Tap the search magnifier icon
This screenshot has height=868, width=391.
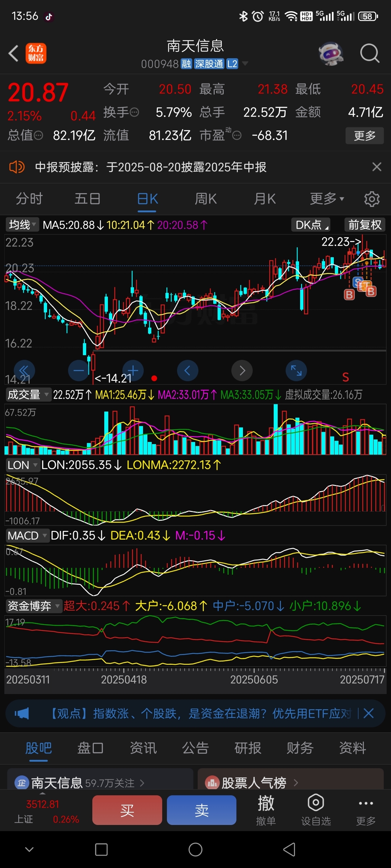[x=370, y=54]
